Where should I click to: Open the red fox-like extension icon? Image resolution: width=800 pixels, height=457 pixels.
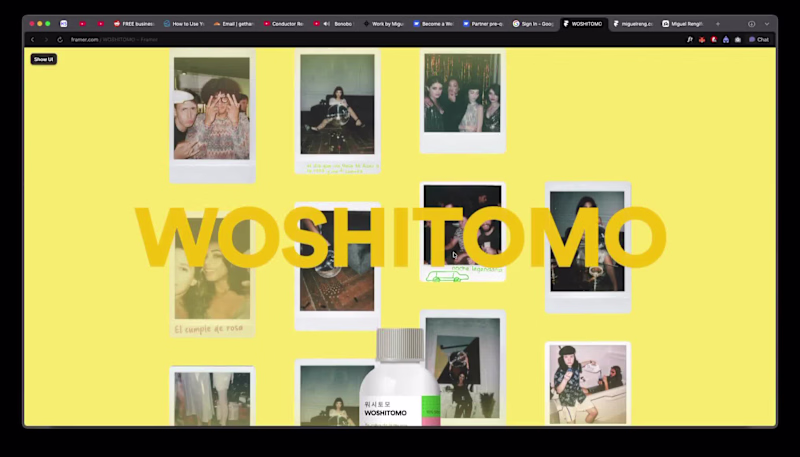pyautogui.click(x=702, y=39)
